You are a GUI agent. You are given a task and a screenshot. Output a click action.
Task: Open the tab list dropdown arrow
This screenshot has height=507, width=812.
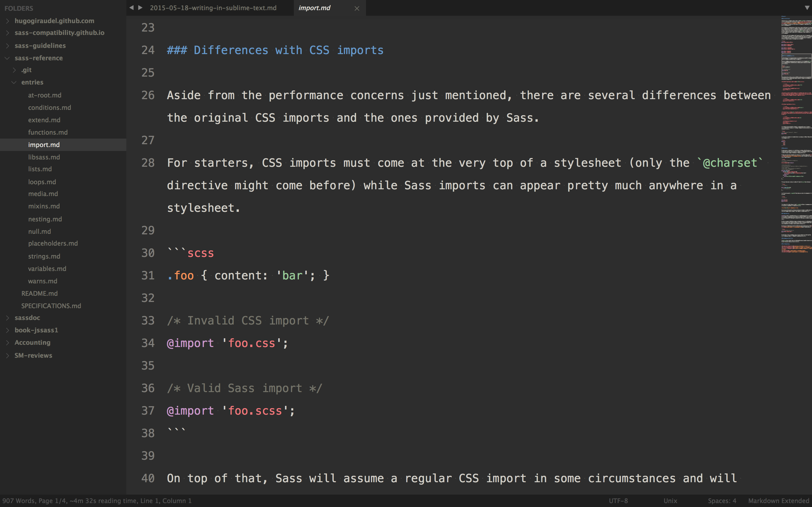coord(807,8)
